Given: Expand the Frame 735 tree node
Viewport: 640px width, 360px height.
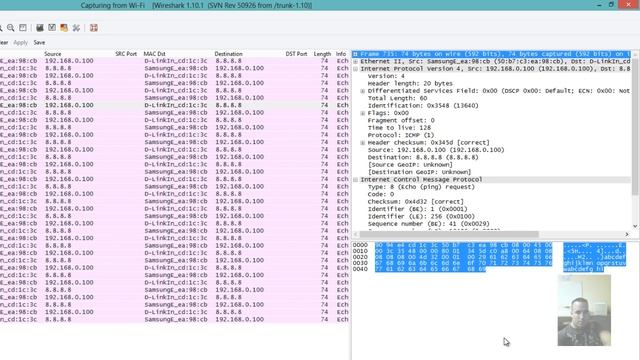Looking at the screenshot, I should point(356,54).
